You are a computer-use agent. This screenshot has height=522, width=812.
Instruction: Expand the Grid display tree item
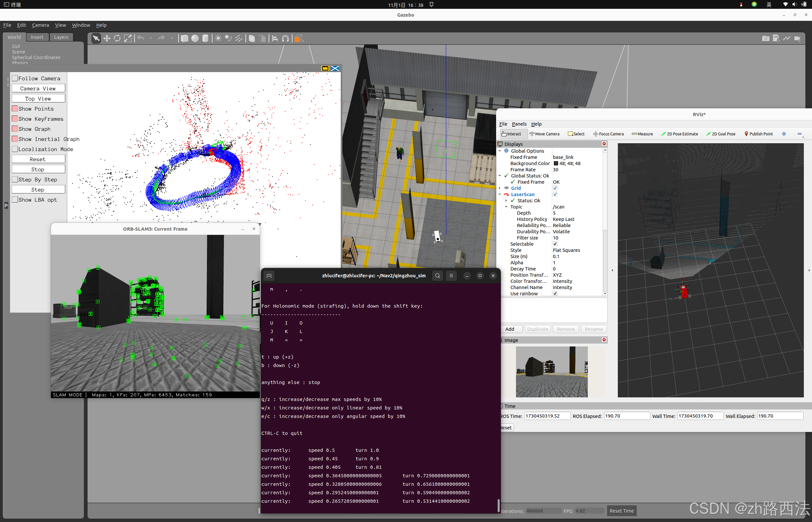pos(500,188)
